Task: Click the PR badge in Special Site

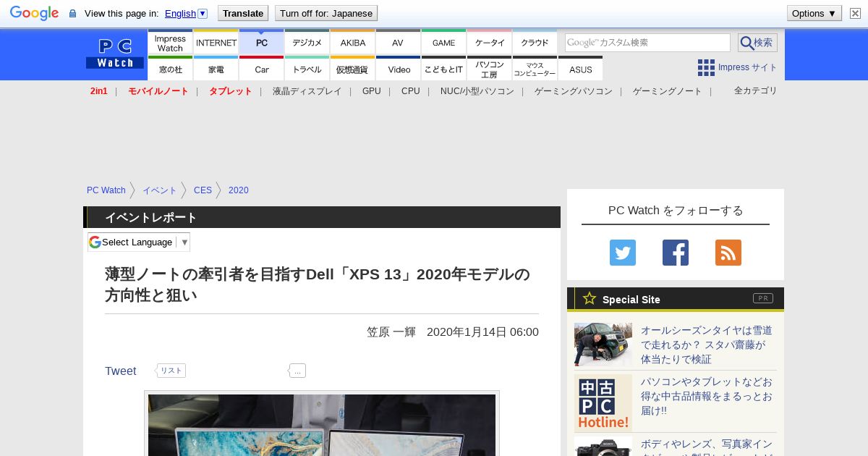Action: click(763, 298)
